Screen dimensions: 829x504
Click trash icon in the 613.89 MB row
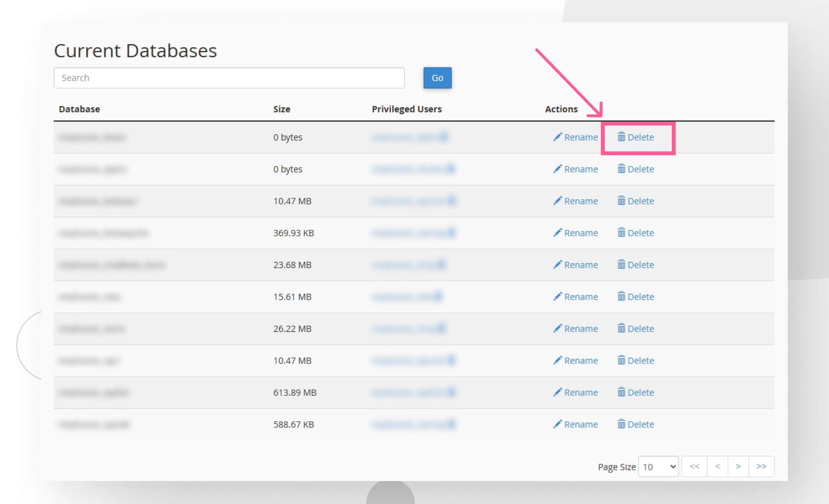(x=621, y=392)
